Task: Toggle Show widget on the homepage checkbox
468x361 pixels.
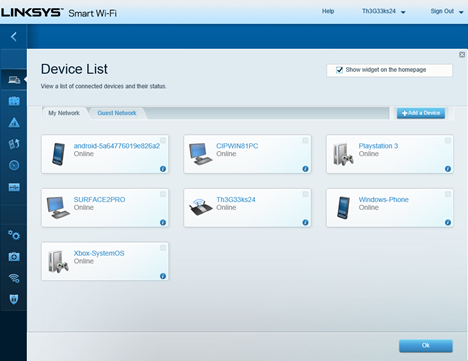Action: tap(339, 70)
